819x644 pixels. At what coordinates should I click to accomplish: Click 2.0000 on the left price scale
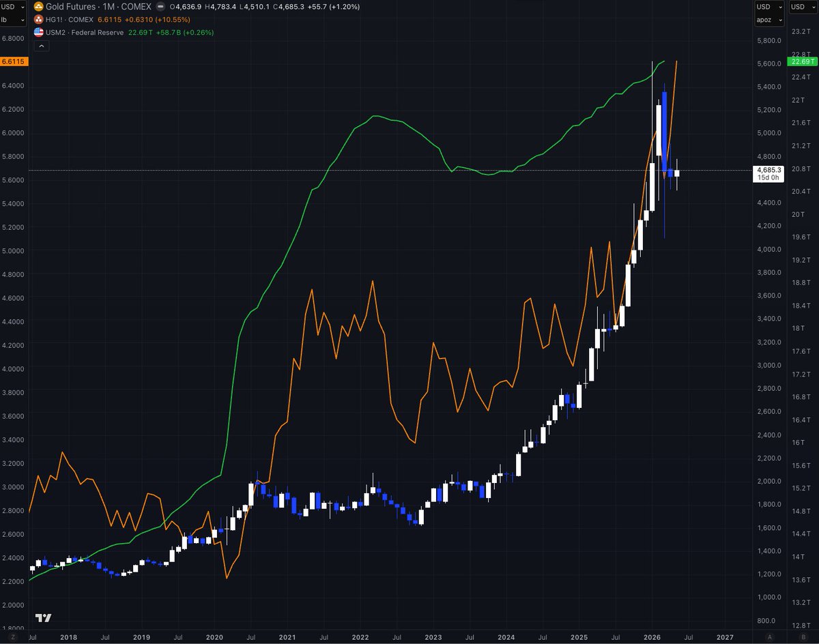click(13, 604)
